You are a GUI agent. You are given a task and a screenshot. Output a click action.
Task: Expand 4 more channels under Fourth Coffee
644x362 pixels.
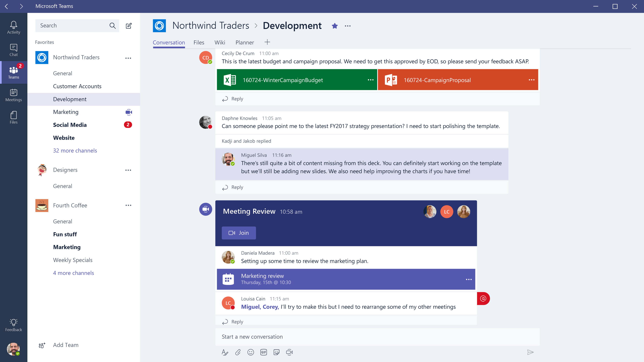coord(73,272)
